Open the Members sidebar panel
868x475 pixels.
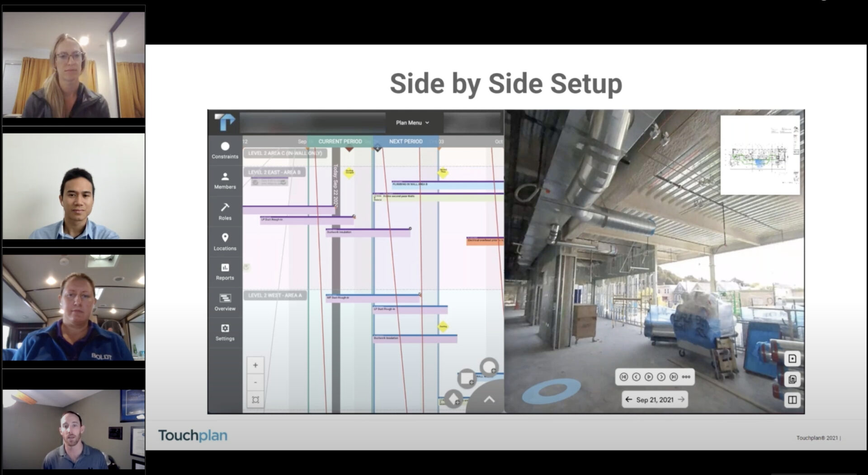[225, 181]
